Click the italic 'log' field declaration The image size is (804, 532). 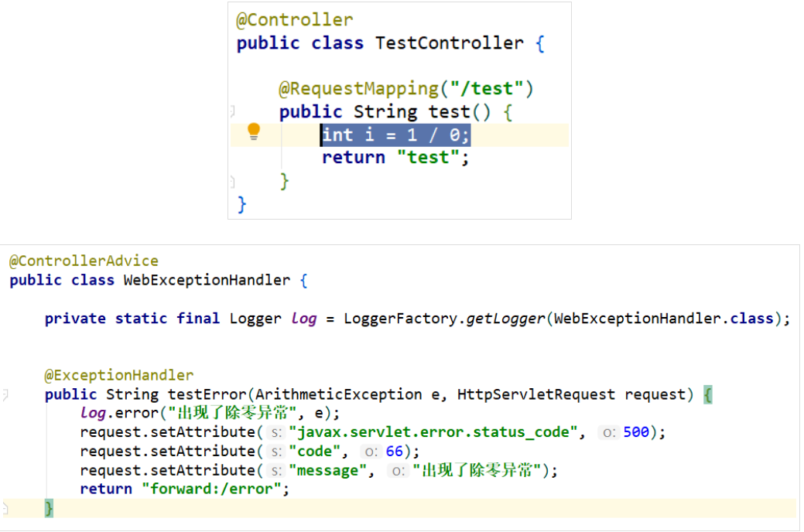tap(303, 319)
